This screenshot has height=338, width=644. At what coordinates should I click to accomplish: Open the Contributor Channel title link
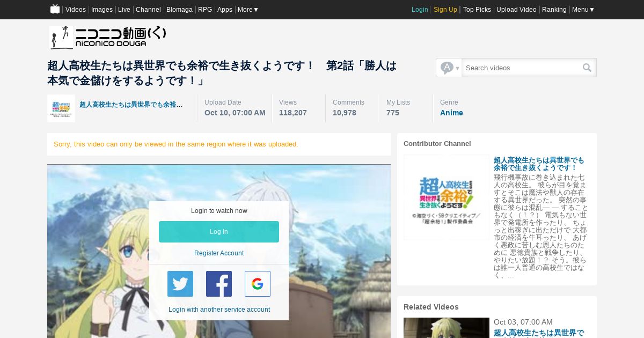coord(539,164)
